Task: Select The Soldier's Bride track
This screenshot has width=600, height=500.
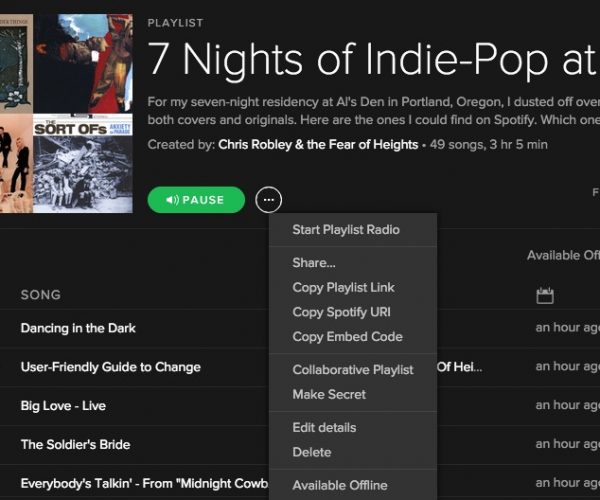Action: 75,445
